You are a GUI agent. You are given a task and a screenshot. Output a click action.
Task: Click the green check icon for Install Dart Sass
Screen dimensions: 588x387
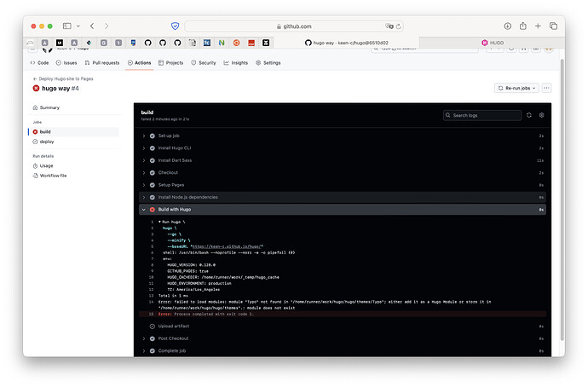[153, 160]
